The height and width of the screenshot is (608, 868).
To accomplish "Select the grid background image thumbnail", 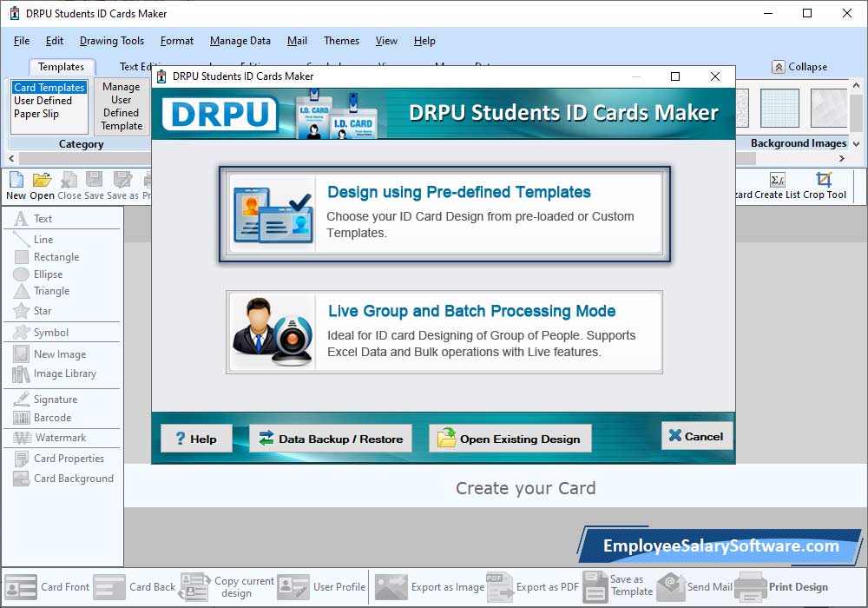I will 780,108.
